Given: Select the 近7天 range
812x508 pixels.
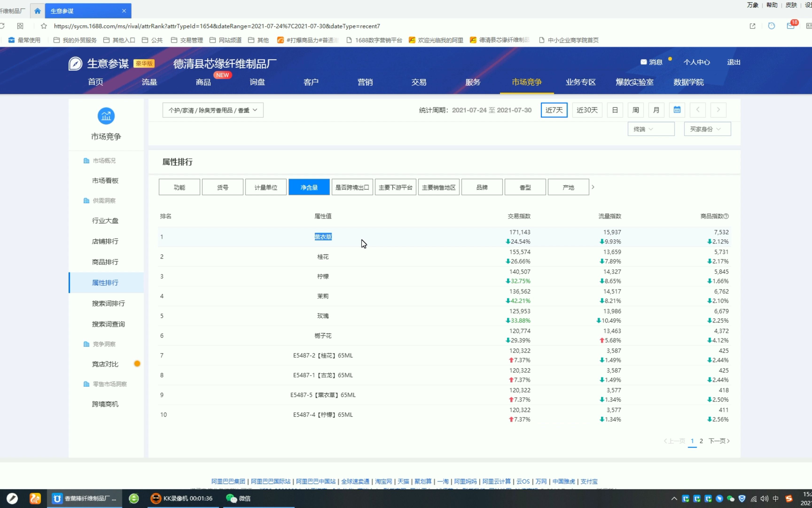Looking at the screenshot, I should [x=554, y=110].
